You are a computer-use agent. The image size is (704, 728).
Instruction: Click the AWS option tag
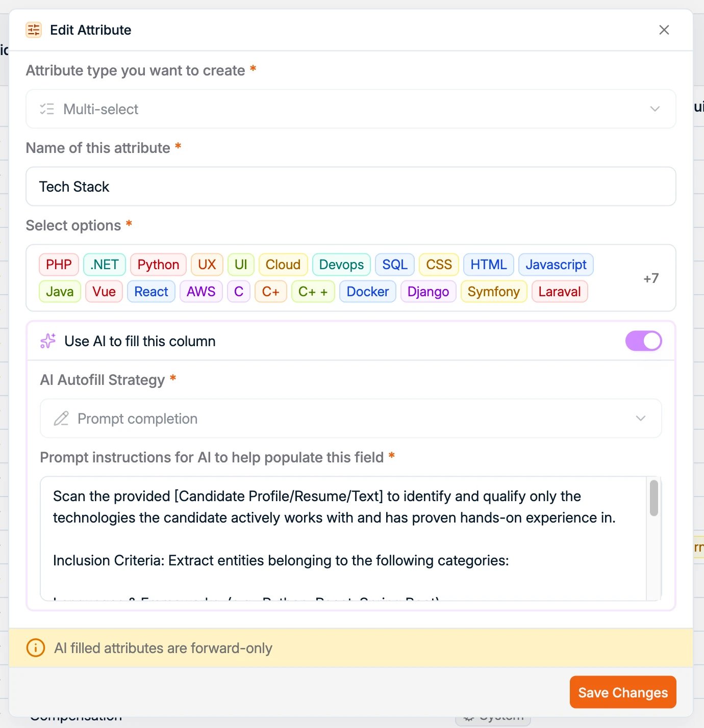point(201,292)
